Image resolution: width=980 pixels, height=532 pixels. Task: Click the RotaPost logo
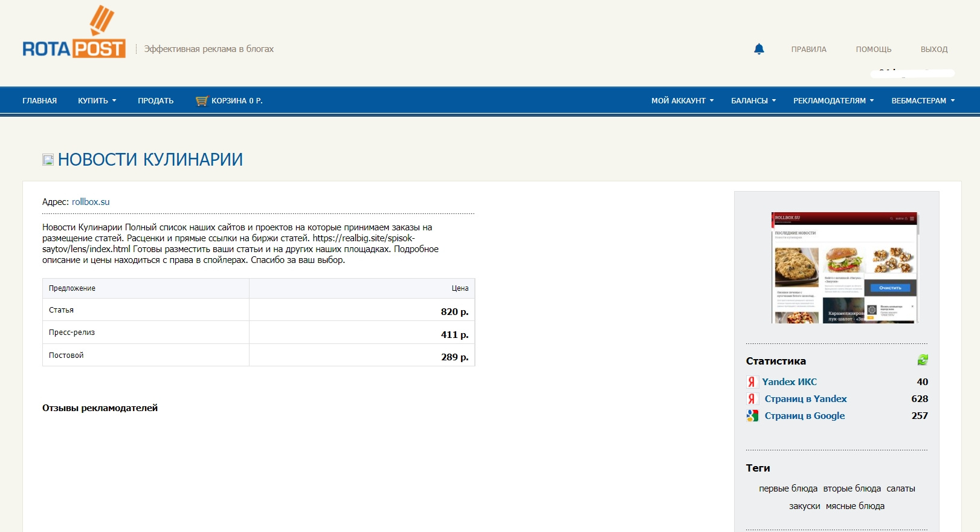(x=74, y=32)
